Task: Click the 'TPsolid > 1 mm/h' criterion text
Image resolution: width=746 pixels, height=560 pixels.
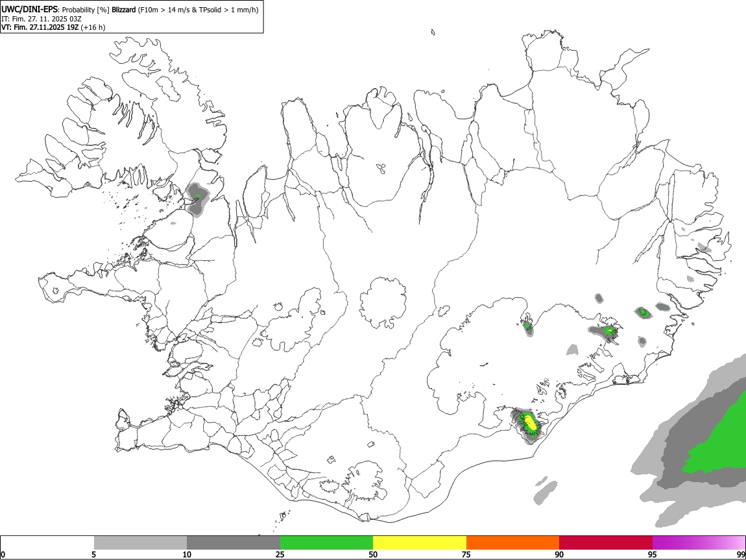Action: click(226, 10)
